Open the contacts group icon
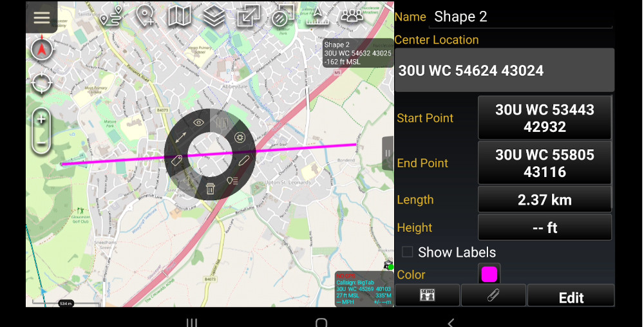Image resolution: width=644 pixels, height=327 pixels. coord(352,16)
